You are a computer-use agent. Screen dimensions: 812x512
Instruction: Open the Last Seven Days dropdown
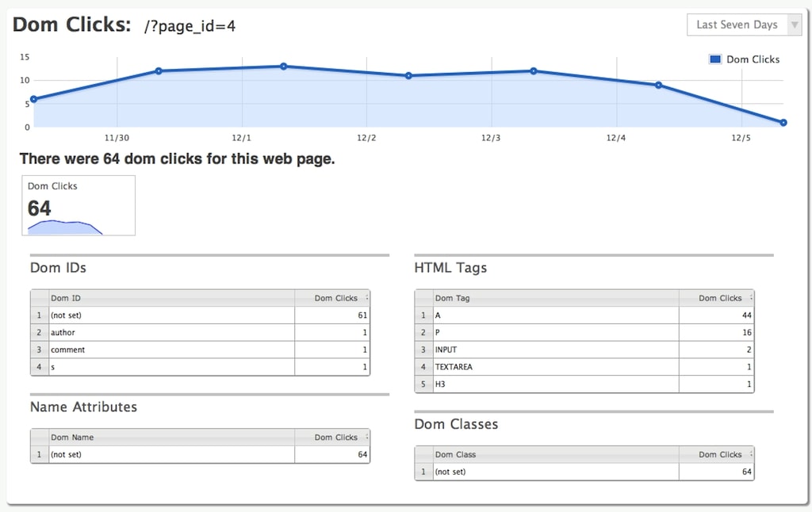(744, 25)
